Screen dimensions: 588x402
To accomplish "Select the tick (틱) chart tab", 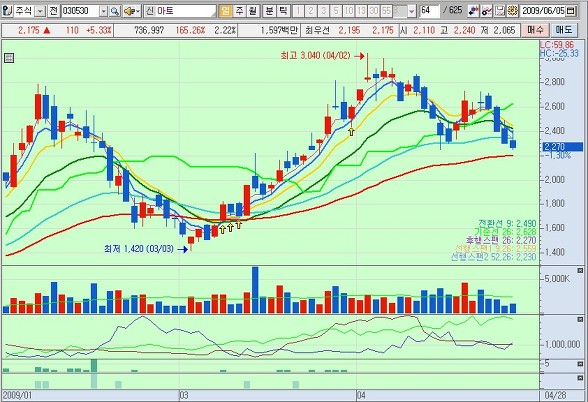I will click(283, 11).
